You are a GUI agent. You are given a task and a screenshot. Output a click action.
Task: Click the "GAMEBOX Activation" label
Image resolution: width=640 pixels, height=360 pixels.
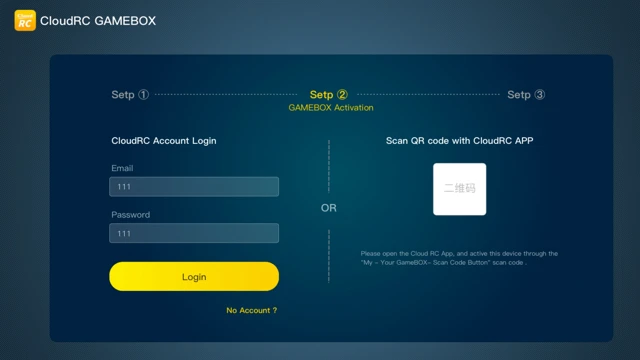point(331,108)
